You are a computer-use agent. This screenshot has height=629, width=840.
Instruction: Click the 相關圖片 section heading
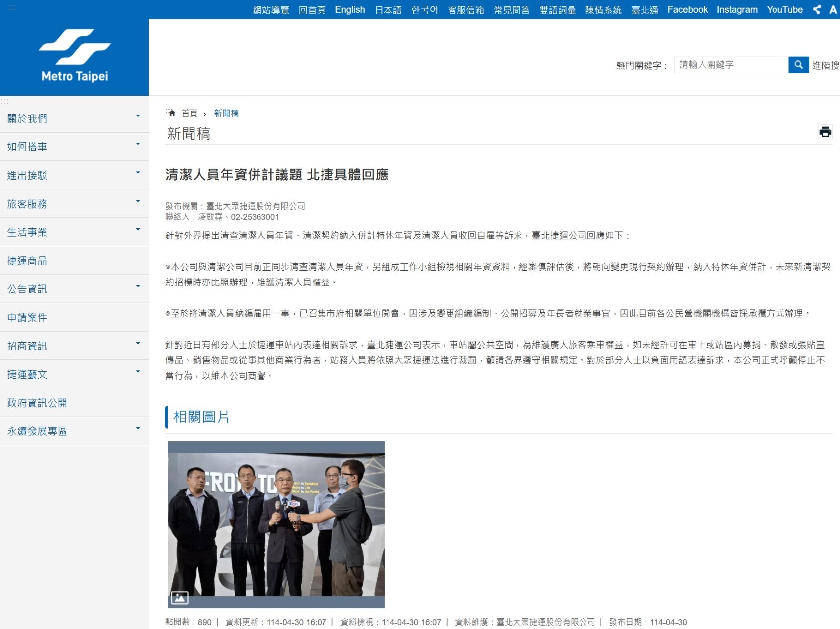click(x=201, y=417)
